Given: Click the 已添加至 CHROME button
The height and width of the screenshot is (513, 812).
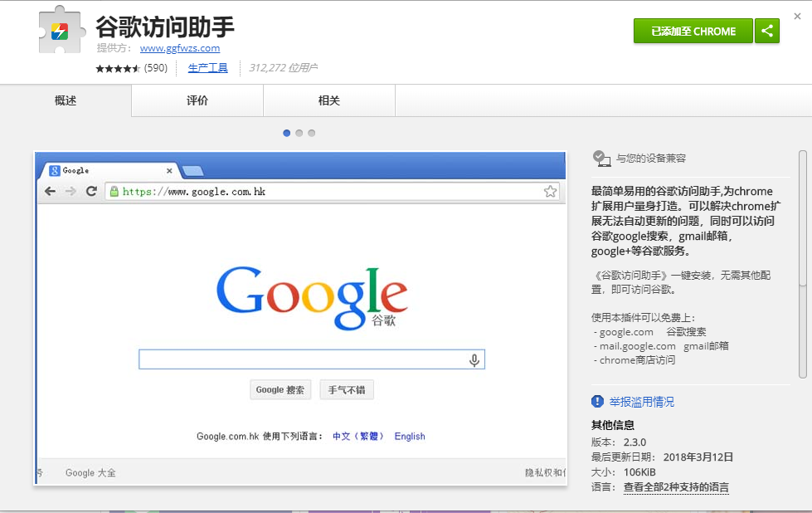Looking at the screenshot, I should tap(693, 31).
